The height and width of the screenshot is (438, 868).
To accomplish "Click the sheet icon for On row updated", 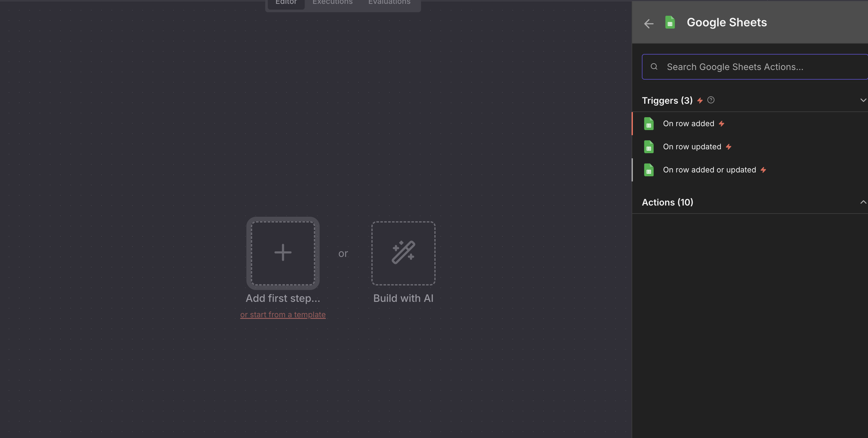I will click(649, 147).
